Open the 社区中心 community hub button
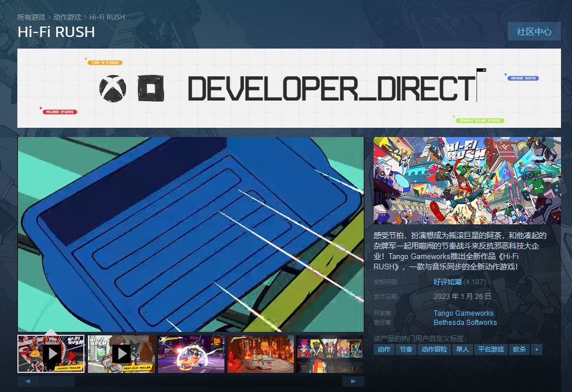 (x=534, y=32)
